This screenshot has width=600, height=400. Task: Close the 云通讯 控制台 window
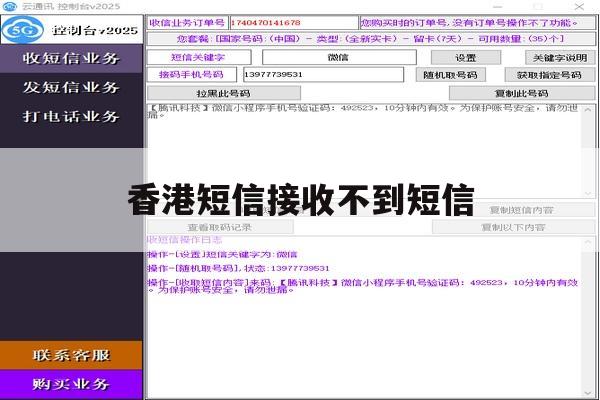click(x=579, y=7)
